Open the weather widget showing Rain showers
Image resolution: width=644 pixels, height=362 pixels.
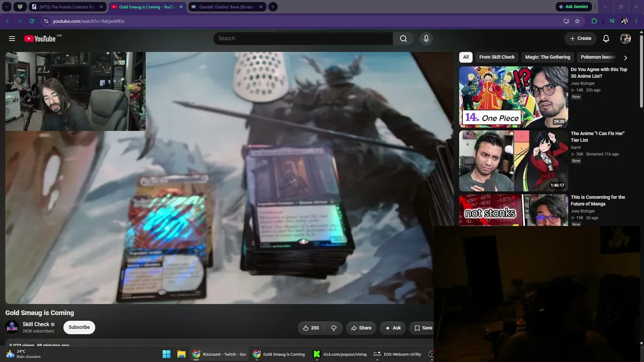(x=24, y=354)
